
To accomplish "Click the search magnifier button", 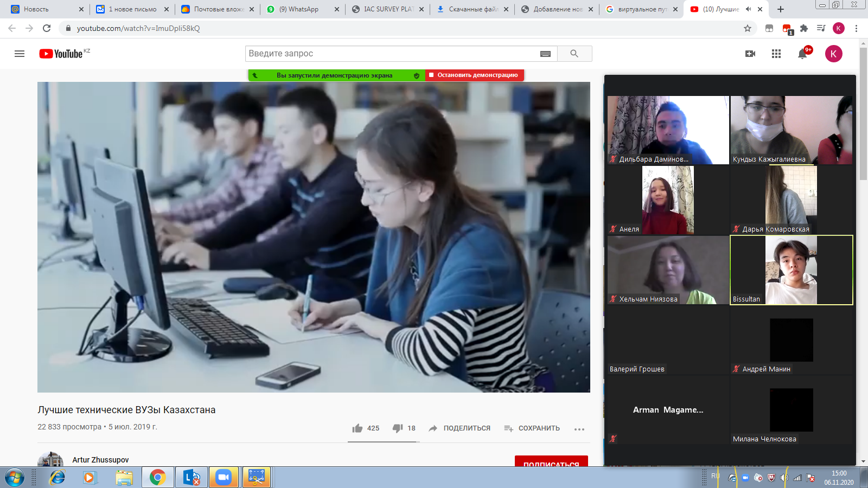I will pos(574,54).
